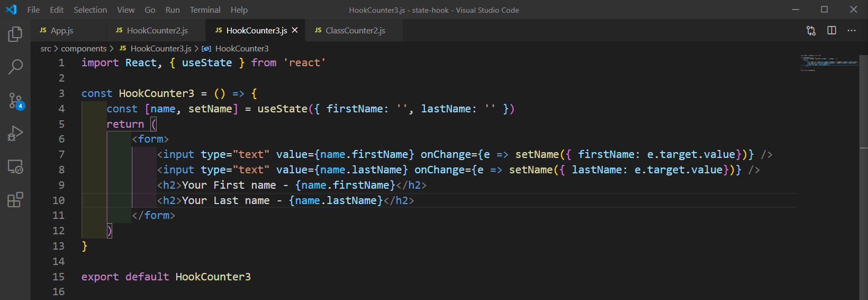Open the Remote Explorer view

[15, 167]
